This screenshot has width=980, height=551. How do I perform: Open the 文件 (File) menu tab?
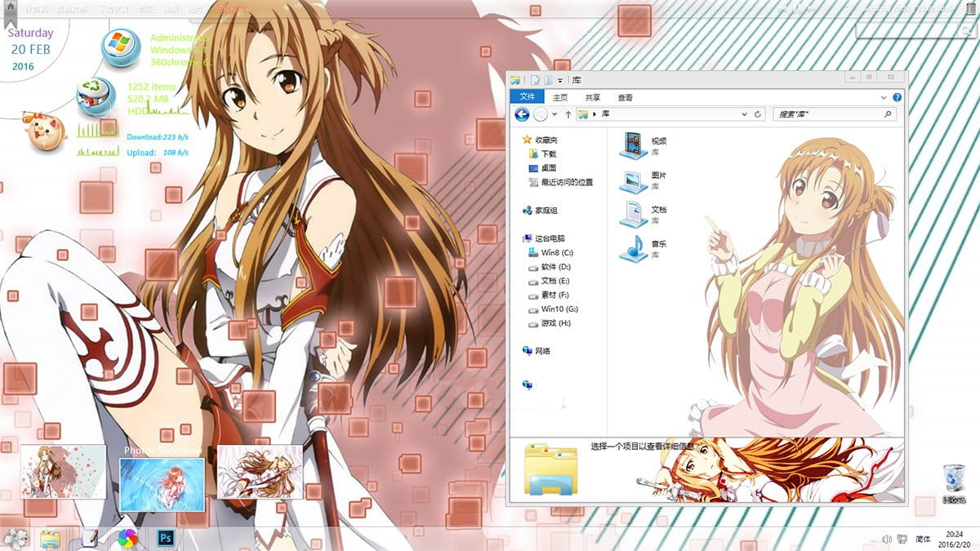click(x=530, y=97)
